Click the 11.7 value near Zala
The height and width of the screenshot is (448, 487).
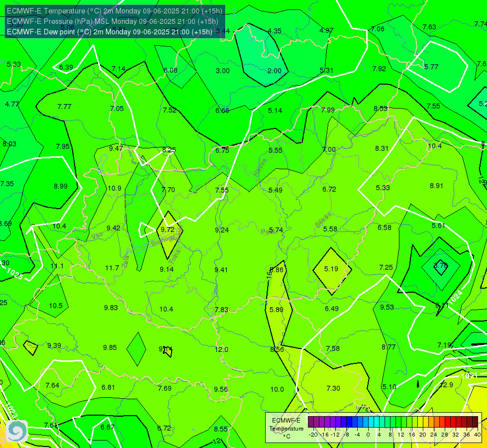click(x=112, y=268)
